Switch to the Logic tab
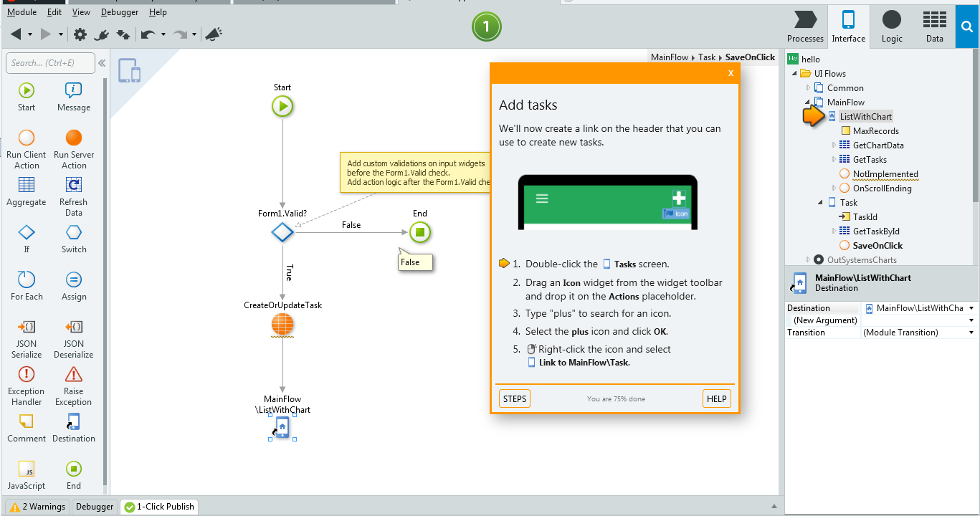This screenshot has height=516, width=980. [892, 27]
